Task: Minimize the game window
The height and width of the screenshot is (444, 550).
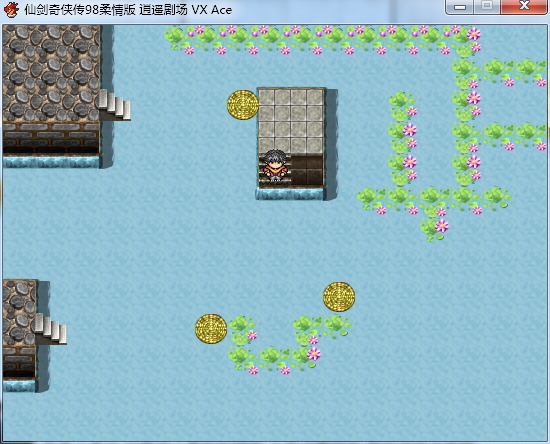Action: pyautogui.click(x=460, y=7)
